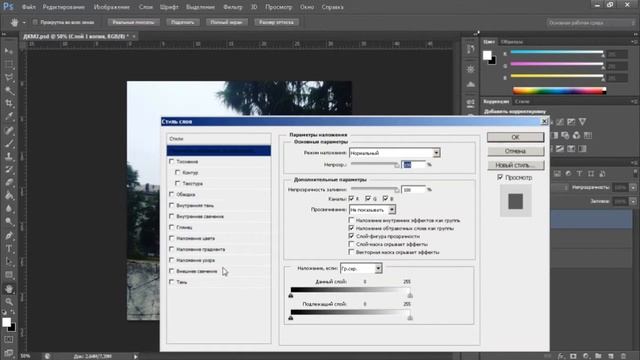This screenshot has height=360, width=640.
Task: Toggle Quick Mask mode icon
Action: [9, 340]
